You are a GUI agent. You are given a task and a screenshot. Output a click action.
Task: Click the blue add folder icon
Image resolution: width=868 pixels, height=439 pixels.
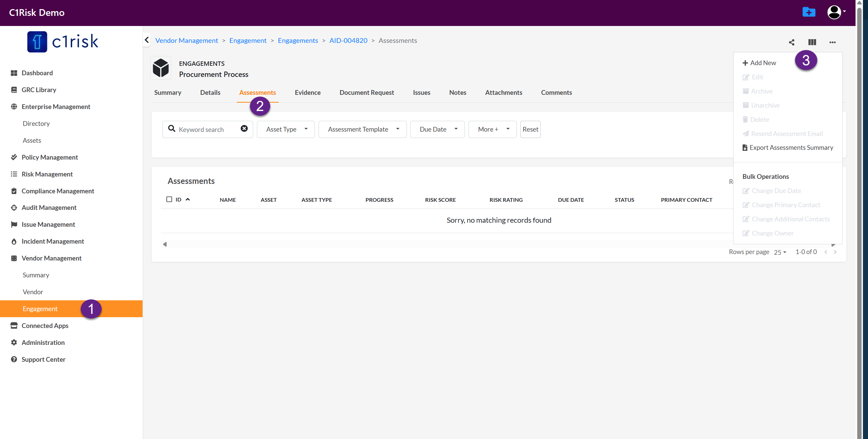pyautogui.click(x=809, y=12)
